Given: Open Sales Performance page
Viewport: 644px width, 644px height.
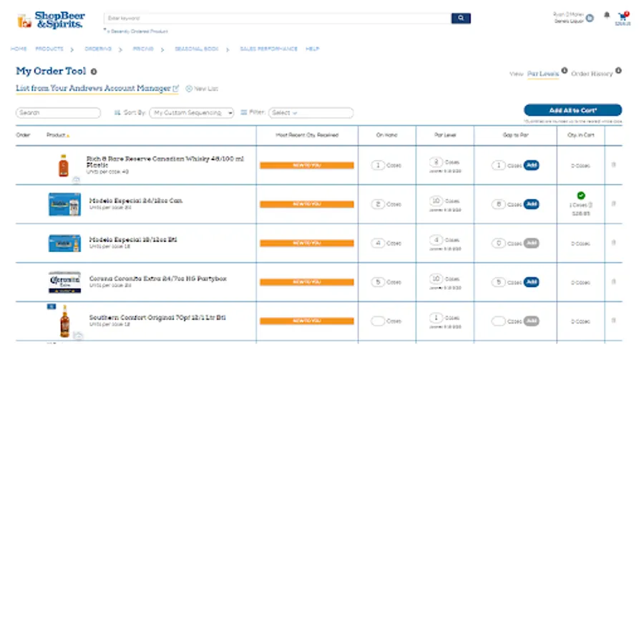Looking at the screenshot, I should click(268, 49).
